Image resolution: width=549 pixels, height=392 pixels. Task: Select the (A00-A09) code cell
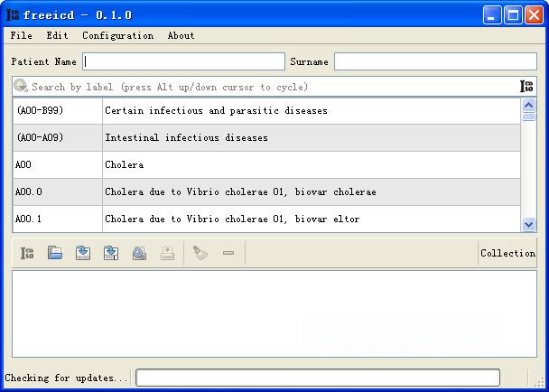tap(58, 137)
